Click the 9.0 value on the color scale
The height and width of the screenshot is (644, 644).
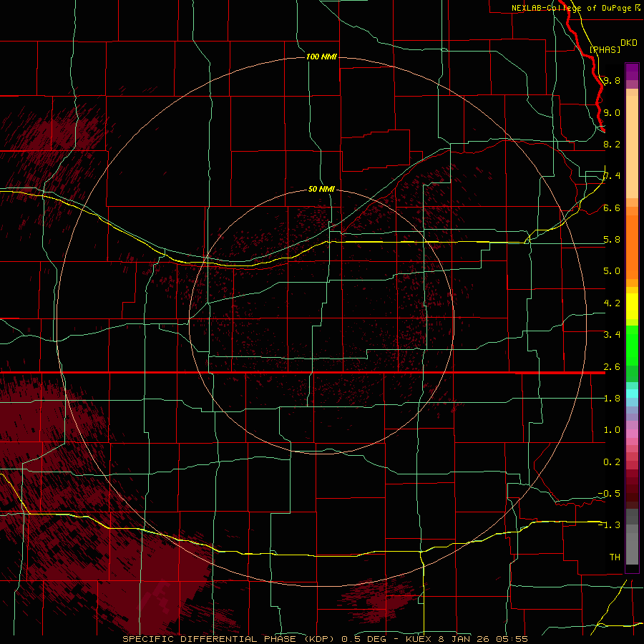click(x=612, y=112)
